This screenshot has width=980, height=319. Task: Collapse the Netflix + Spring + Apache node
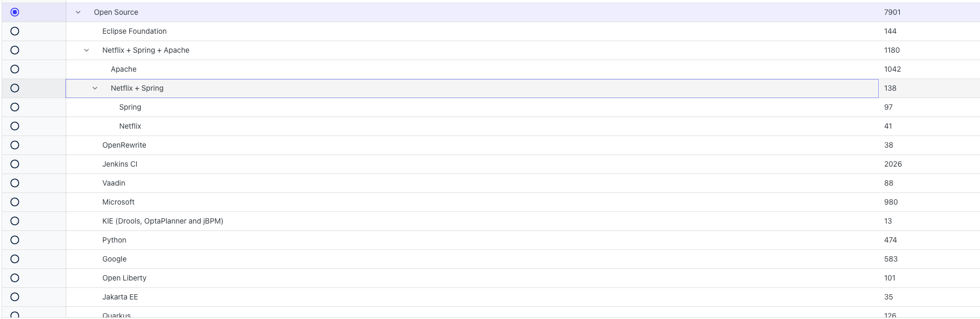pyautogui.click(x=87, y=50)
